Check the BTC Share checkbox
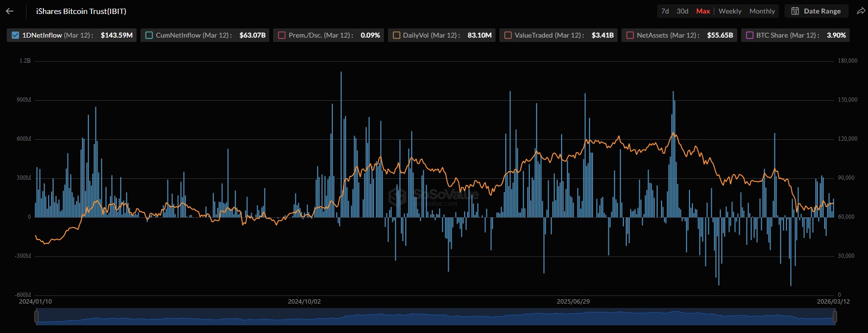Image resolution: width=868 pixels, height=333 pixels. click(x=750, y=35)
